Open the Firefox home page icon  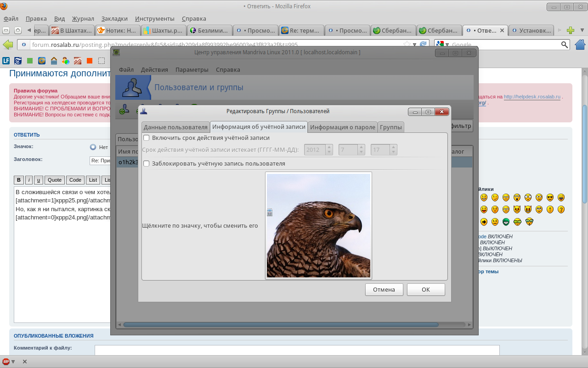(x=580, y=45)
